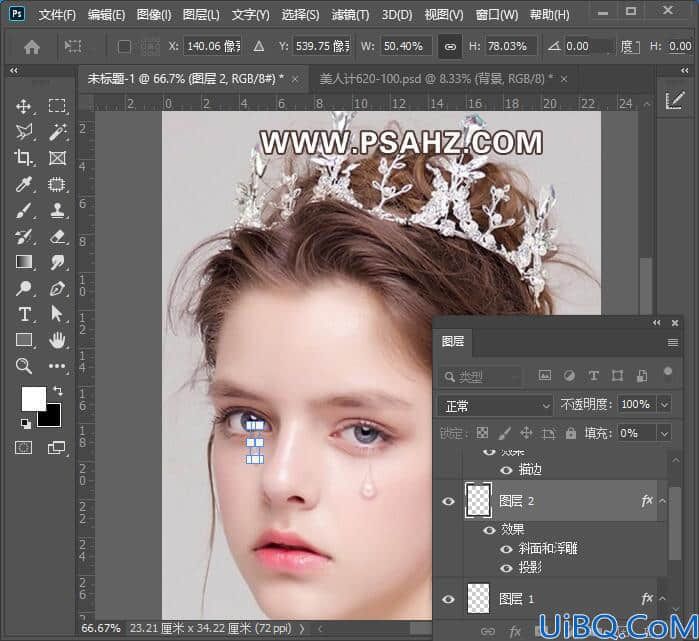Open the 图层(L) menu

(201, 15)
